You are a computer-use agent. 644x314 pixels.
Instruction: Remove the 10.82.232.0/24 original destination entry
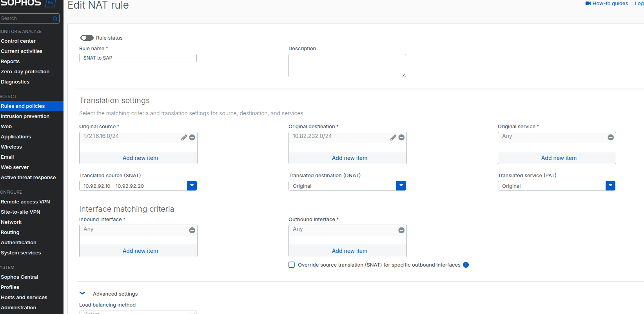click(401, 138)
